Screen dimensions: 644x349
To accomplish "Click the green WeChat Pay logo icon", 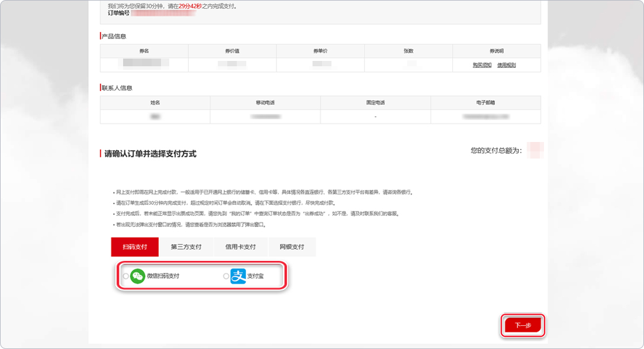I will pyautogui.click(x=138, y=276).
